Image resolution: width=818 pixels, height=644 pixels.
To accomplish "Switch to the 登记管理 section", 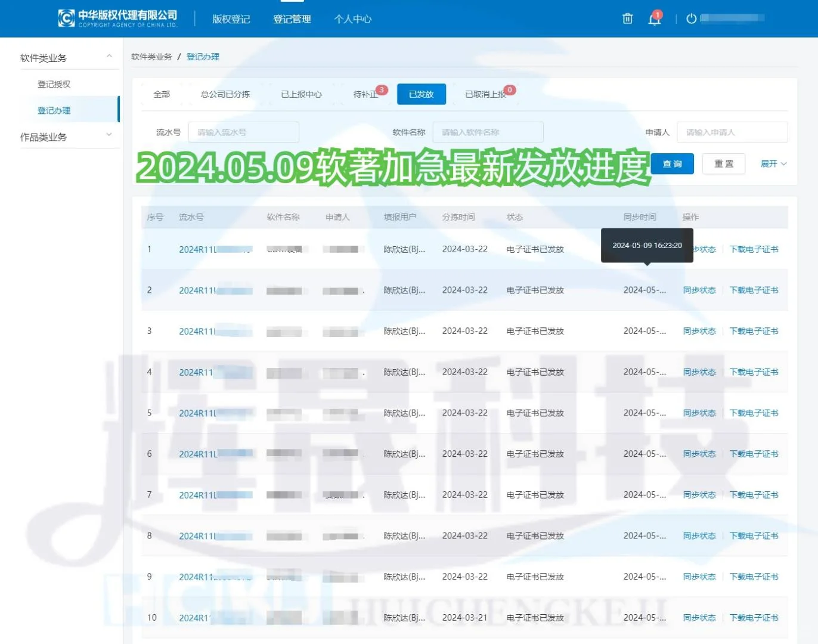I will 292,18.
